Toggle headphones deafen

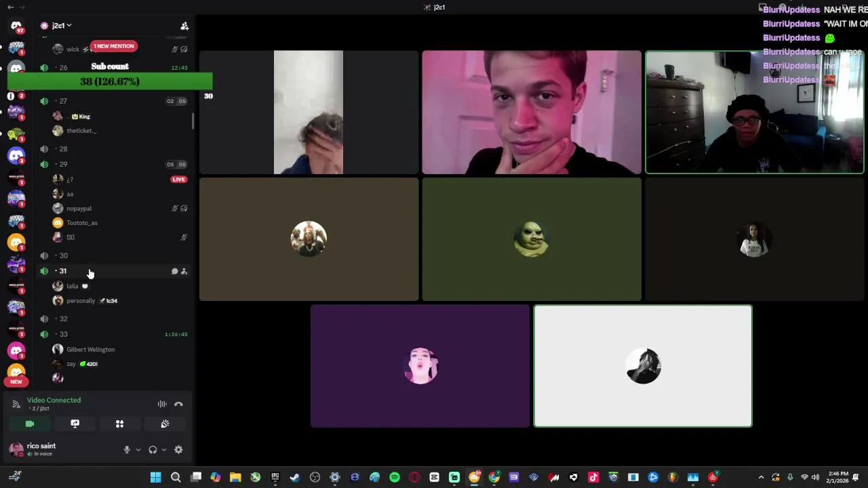click(x=153, y=449)
